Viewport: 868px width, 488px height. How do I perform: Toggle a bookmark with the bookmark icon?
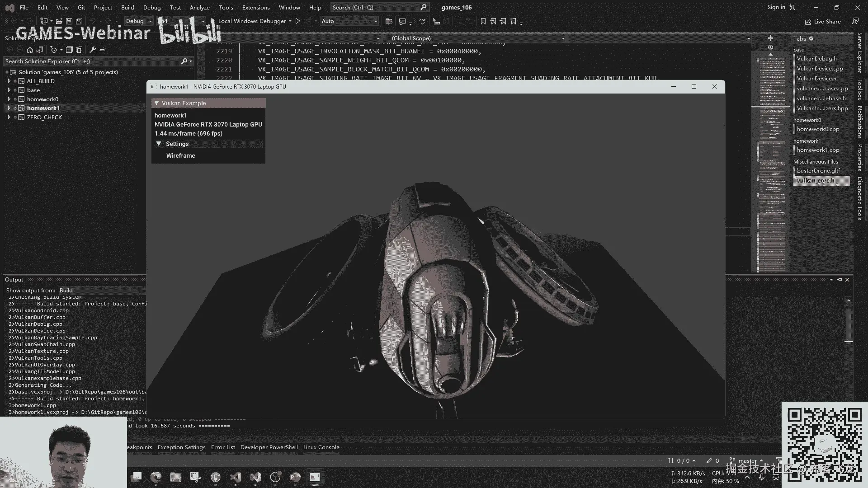click(483, 21)
